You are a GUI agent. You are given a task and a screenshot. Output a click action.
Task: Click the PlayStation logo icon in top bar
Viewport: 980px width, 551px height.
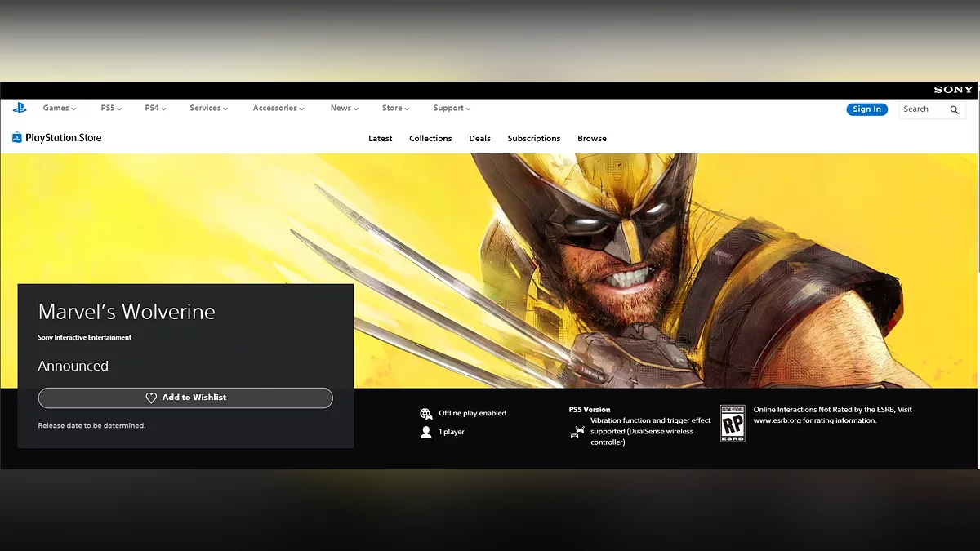tap(20, 108)
